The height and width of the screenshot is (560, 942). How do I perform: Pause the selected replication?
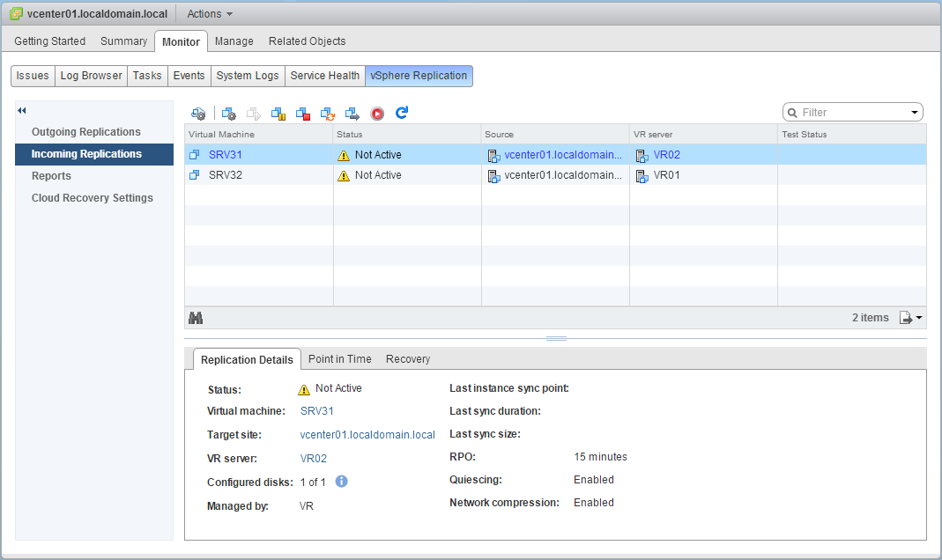(x=278, y=114)
